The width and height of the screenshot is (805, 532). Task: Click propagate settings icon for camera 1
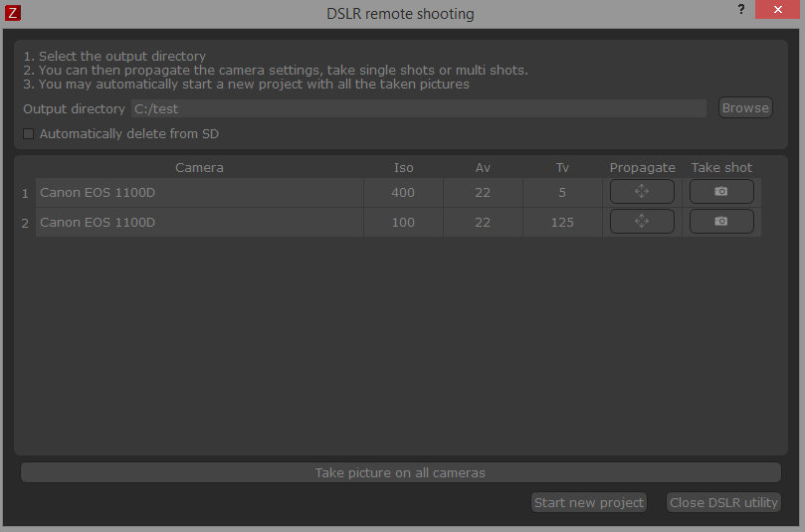coord(642,192)
